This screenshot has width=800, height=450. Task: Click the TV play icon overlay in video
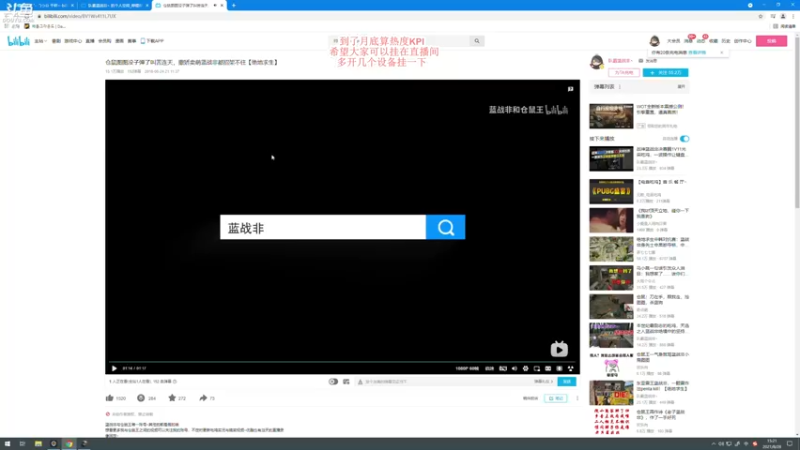(559, 349)
